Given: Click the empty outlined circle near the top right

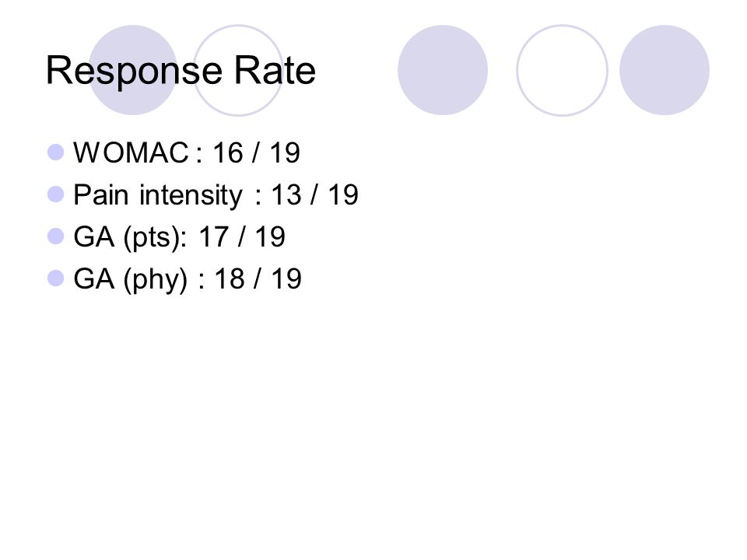Looking at the screenshot, I should pos(562,70).
